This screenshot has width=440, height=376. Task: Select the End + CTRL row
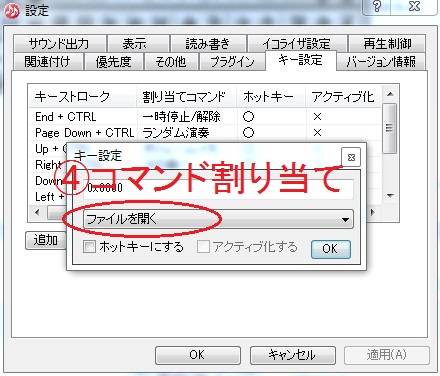click(x=204, y=117)
